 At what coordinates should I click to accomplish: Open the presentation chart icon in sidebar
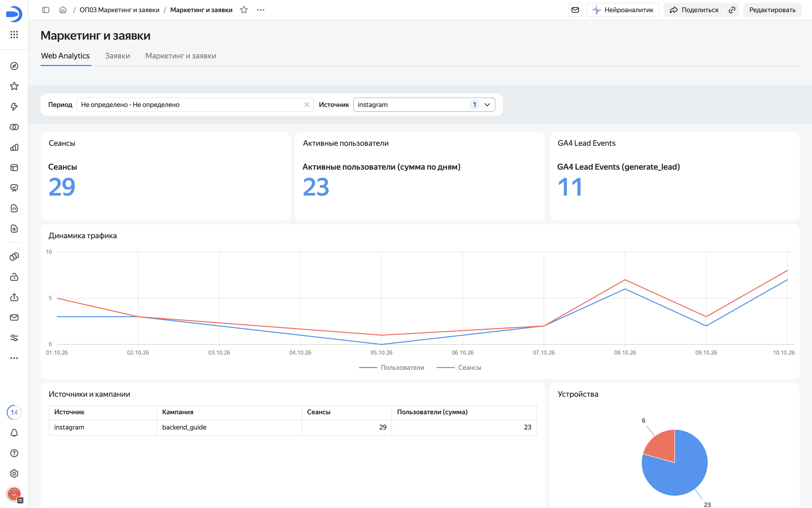[x=14, y=188]
